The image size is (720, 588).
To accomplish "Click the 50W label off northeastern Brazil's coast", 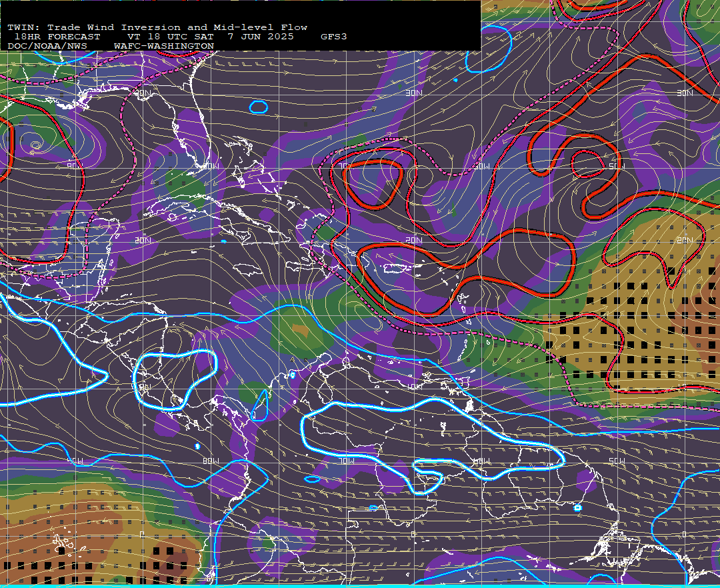I will [x=617, y=461].
